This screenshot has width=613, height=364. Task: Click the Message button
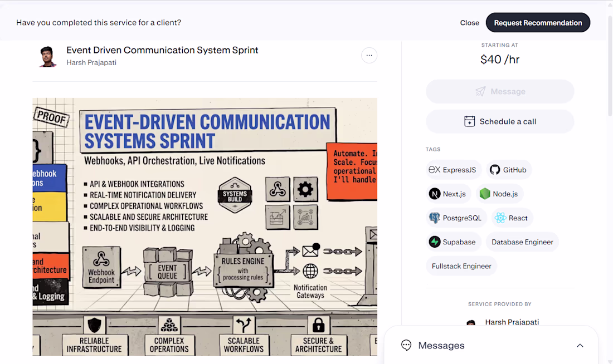pyautogui.click(x=500, y=91)
